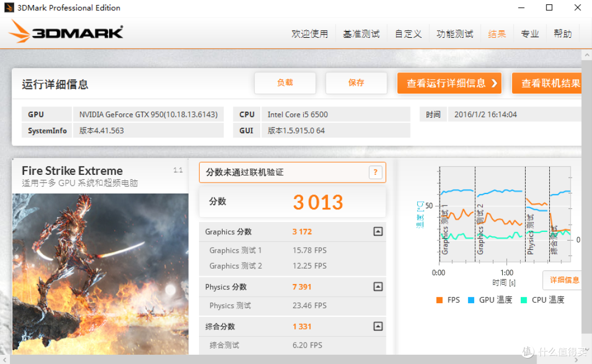Switch to the 自定义 tab
Image resolution: width=592 pixels, height=364 pixels.
coord(408,34)
